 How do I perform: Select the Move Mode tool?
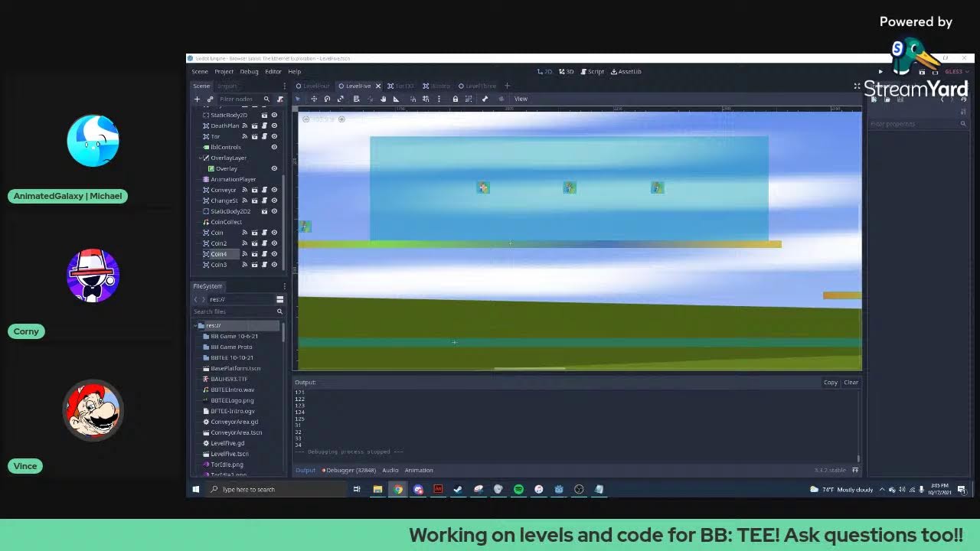coord(314,99)
